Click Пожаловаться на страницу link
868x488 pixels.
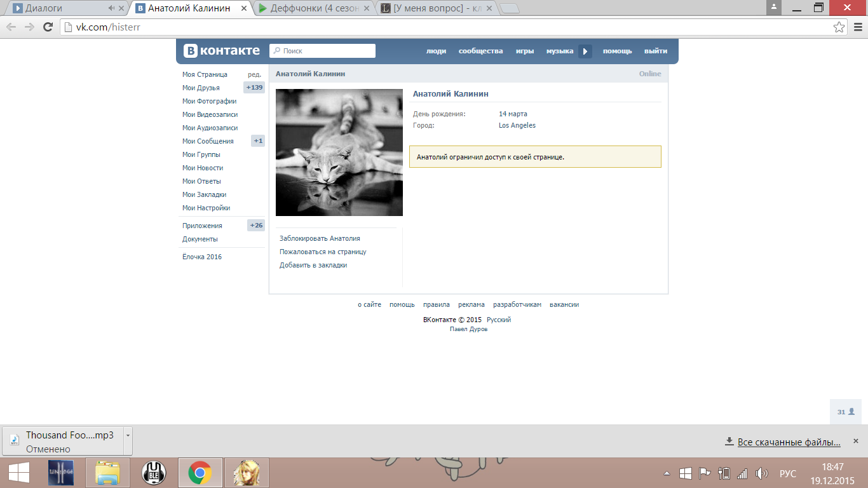323,252
